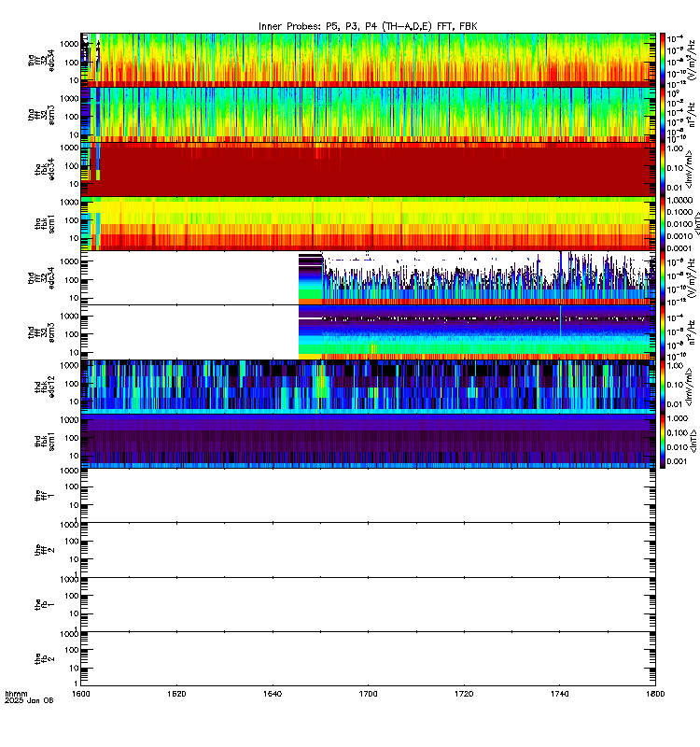700x747 pixels.
Task: Click the '(V/m)²/Hz' units label of top color bar
Action: 692,61
